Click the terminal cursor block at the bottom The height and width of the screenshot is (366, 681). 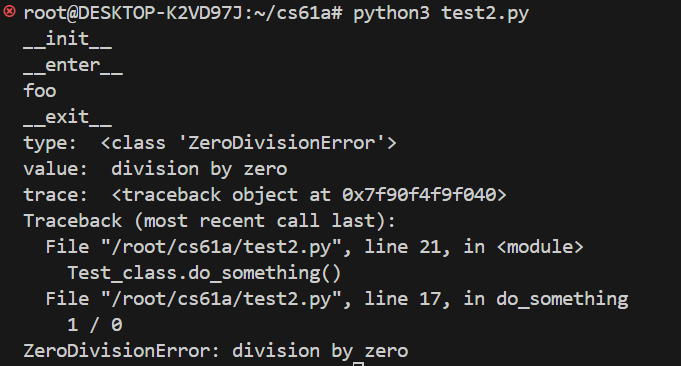[358, 364]
